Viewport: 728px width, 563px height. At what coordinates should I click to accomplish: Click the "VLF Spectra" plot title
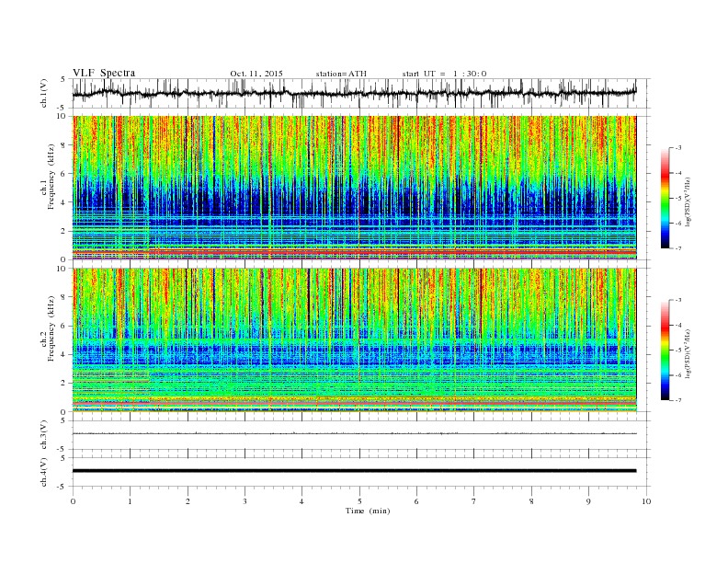(104, 73)
